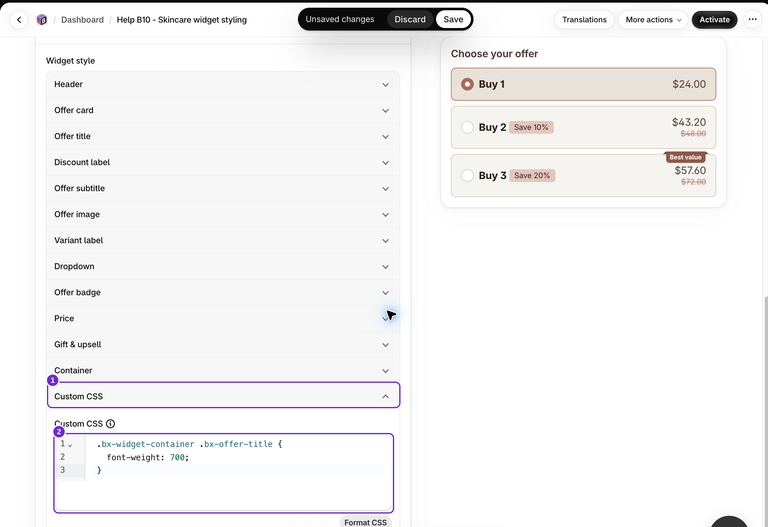
Task: Select the Buy 2 radio button
Action: (x=467, y=127)
